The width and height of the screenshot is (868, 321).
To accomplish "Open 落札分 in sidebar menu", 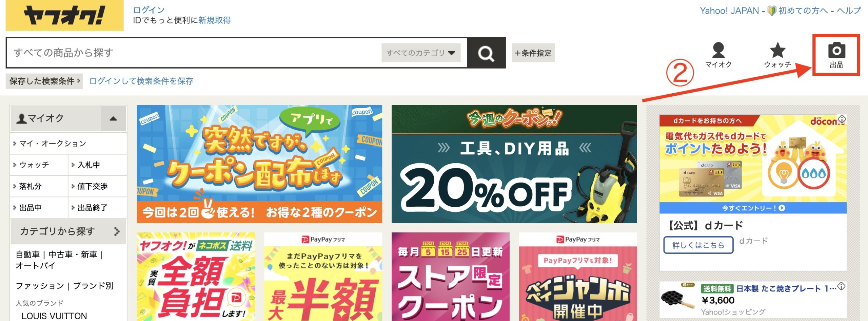I will tap(39, 186).
